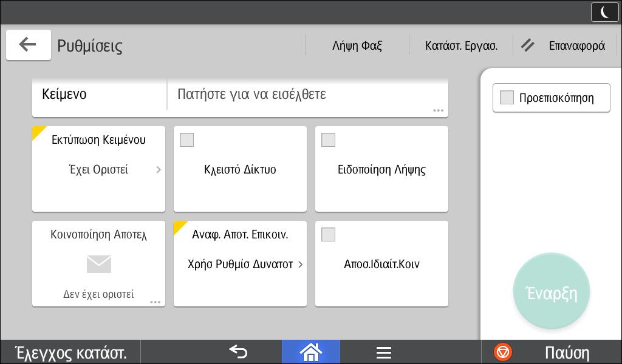Click the red stop icon

pyautogui.click(x=502, y=352)
